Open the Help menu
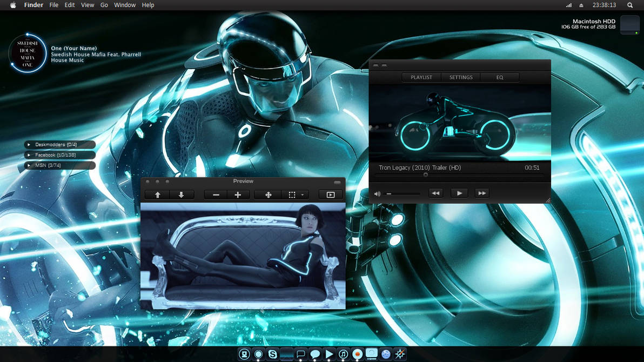644x362 pixels. (x=148, y=5)
